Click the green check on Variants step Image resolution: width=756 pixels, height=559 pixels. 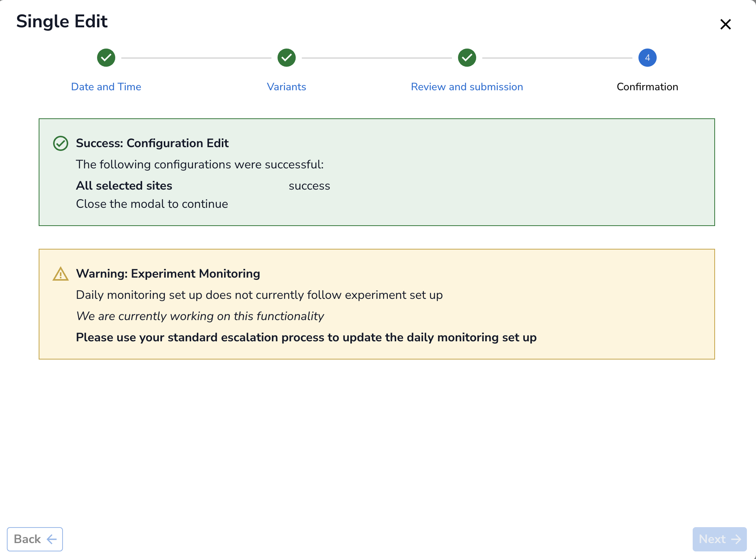pyautogui.click(x=287, y=58)
